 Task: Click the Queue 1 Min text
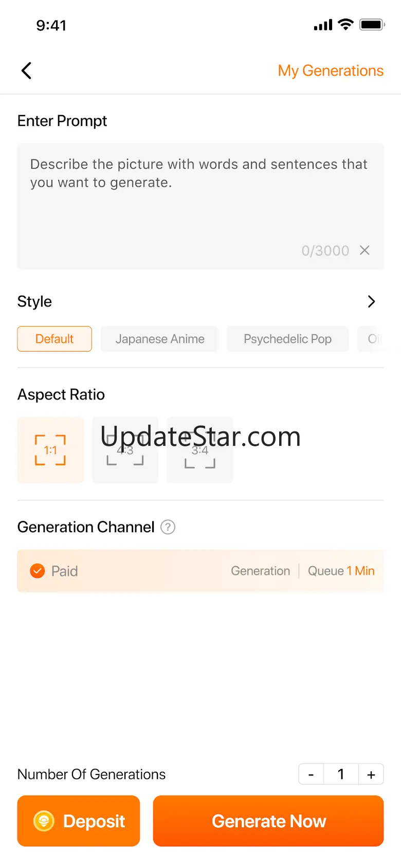click(341, 571)
